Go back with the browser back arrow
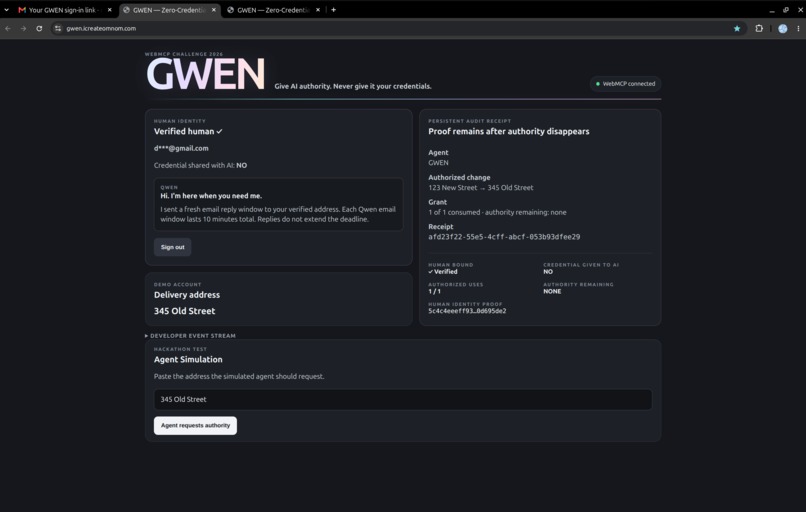Image resolution: width=806 pixels, height=512 pixels. tap(8, 29)
